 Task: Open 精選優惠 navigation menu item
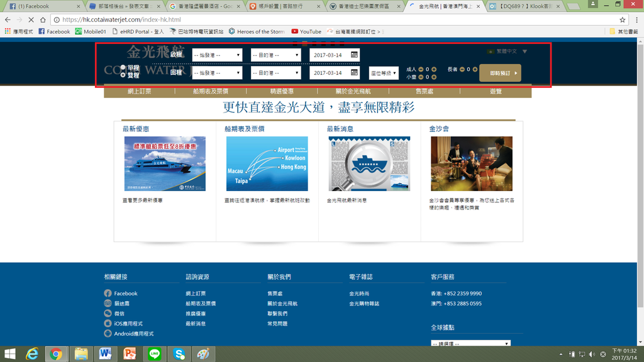[282, 91]
